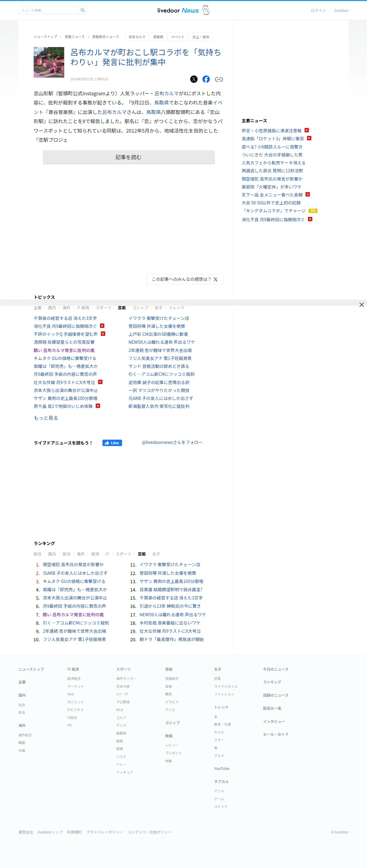Open footer link 運営会社

[26, 832]
